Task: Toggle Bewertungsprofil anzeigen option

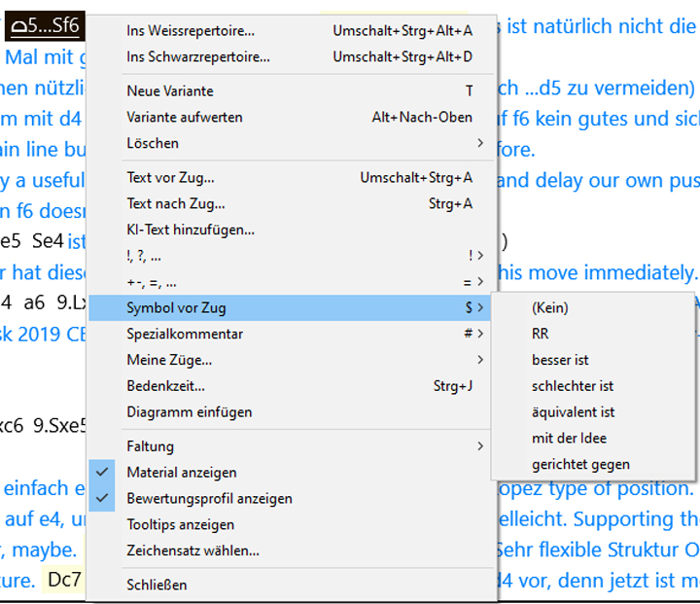Action: click(209, 499)
